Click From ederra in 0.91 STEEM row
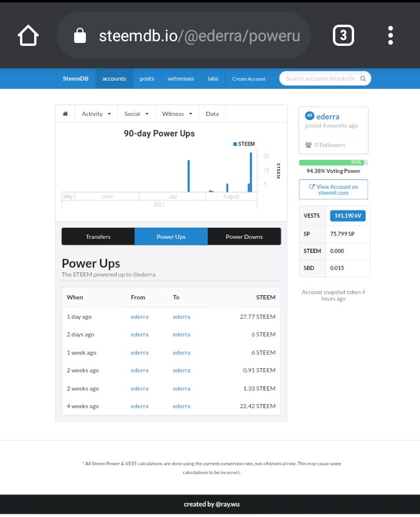 point(139,371)
